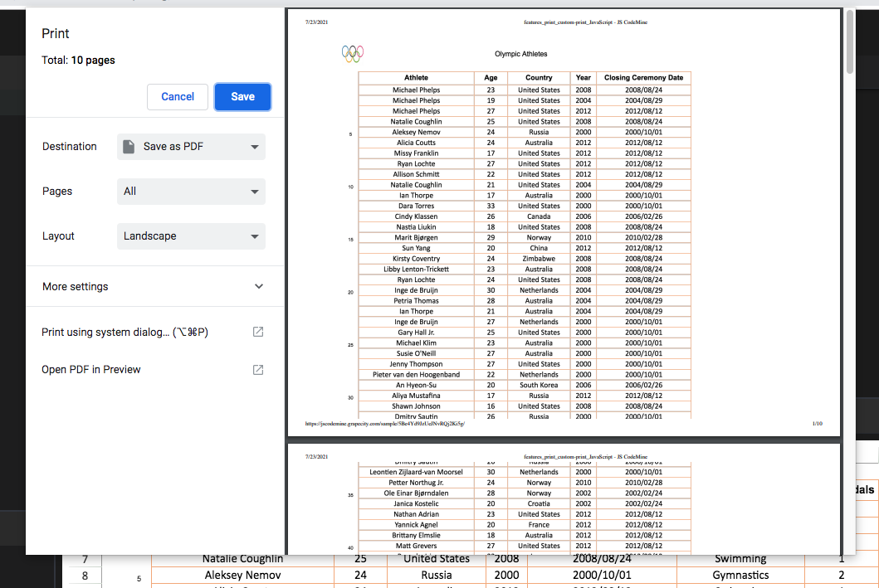The height and width of the screenshot is (588, 879).
Task: Save the document as PDF
Action: (242, 96)
